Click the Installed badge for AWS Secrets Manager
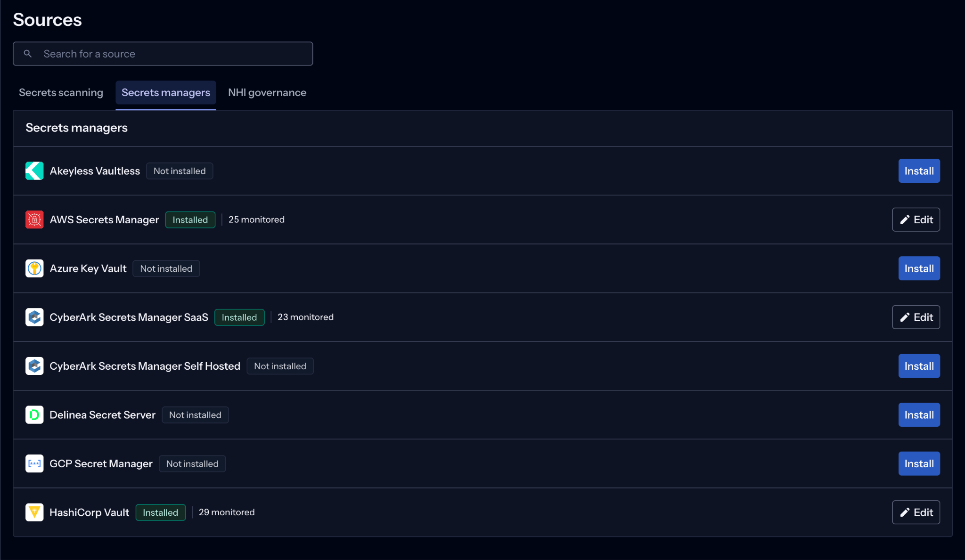 pos(190,220)
